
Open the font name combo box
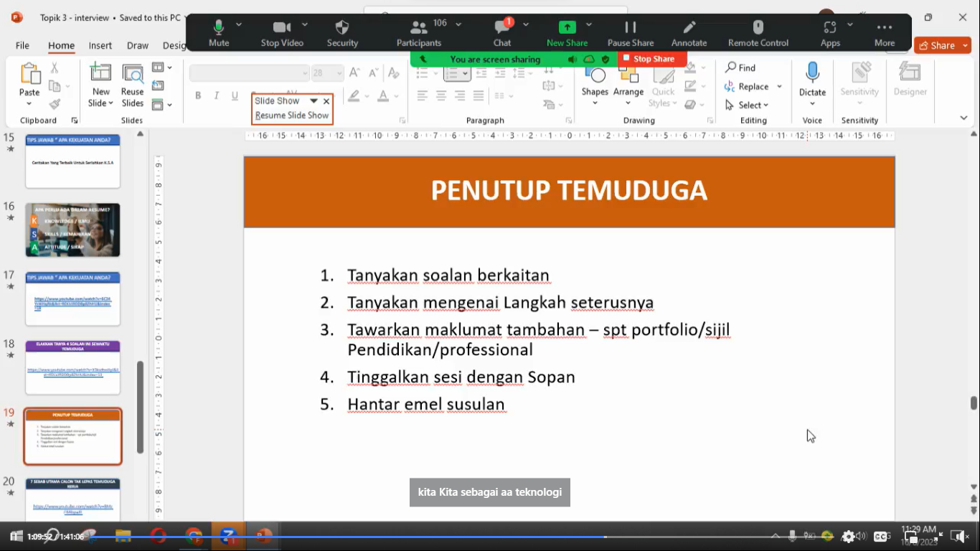(x=249, y=73)
